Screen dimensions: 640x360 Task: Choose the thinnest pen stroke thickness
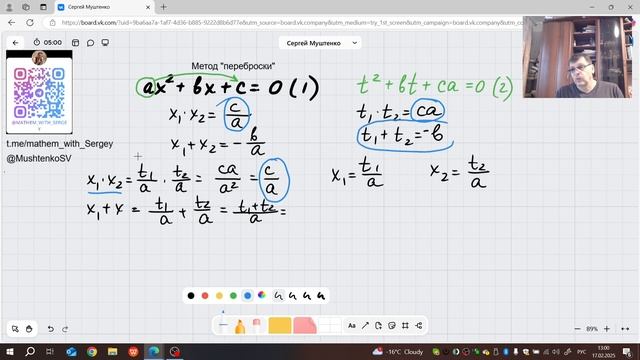(x=278, y=296)
